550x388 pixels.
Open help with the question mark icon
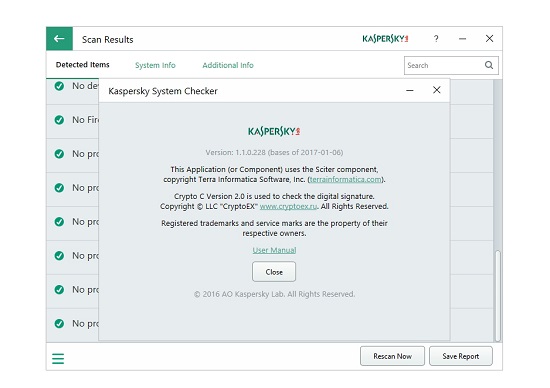(436, 39)
